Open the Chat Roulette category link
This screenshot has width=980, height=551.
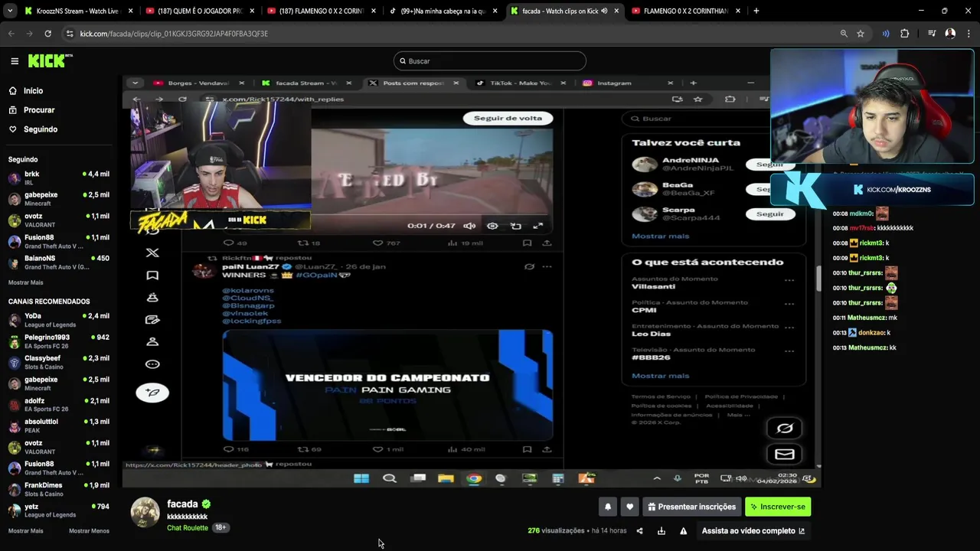[188, 528]
